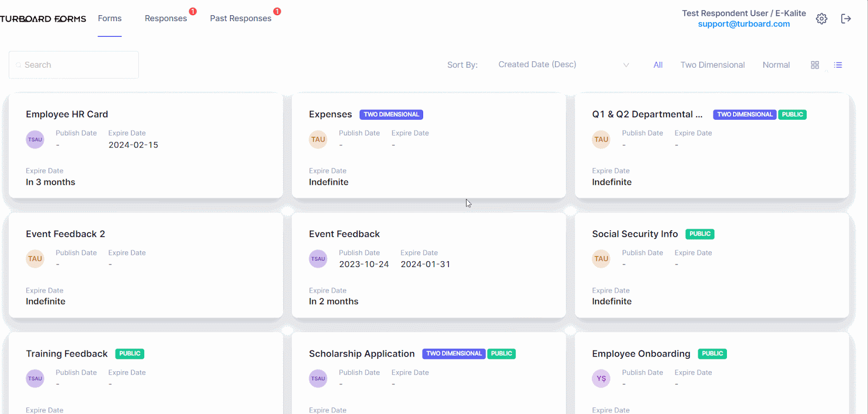Click YŞ avatar on Employee Onboarding card
The width and height of the screenshot is (868, 414).
[x=602, y=379]
